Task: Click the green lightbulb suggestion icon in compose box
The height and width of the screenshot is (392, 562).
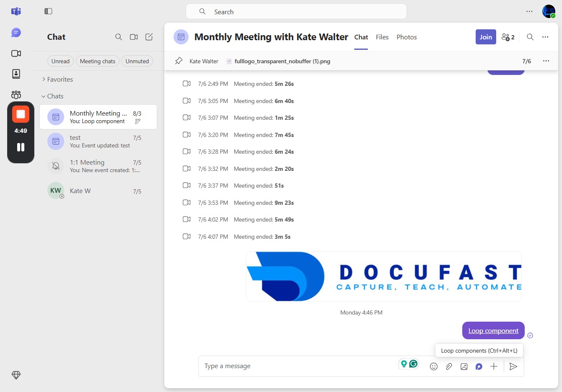Action: 404,364
